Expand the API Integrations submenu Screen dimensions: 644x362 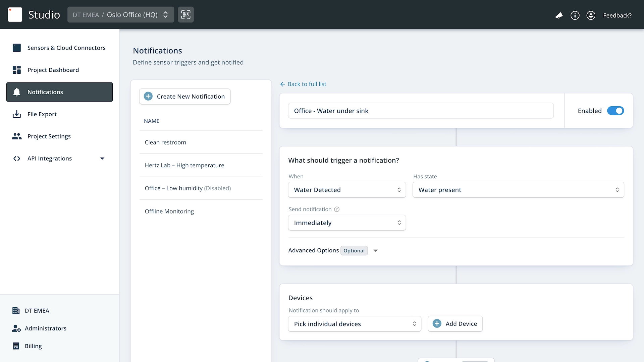pyautogui.click(x=102, y=158)
